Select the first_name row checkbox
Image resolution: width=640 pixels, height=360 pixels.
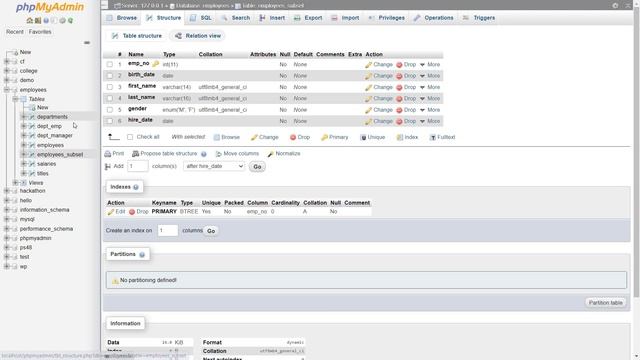pos(110,87)
